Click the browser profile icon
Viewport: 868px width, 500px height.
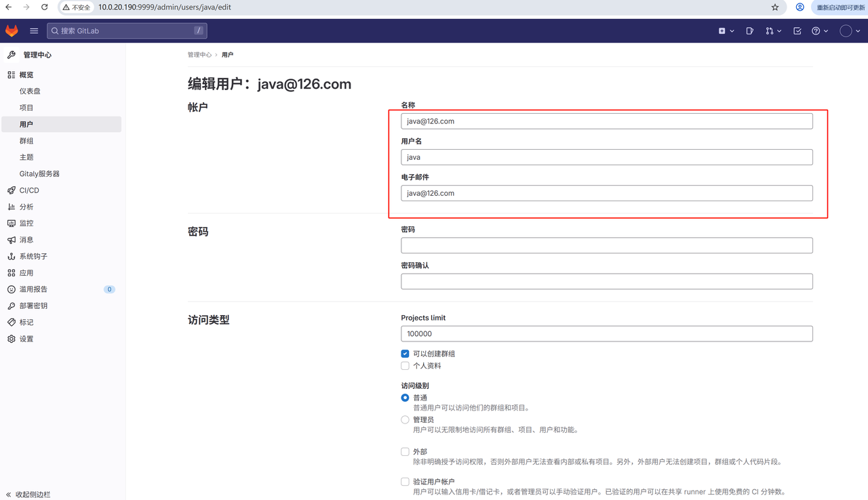800,7
